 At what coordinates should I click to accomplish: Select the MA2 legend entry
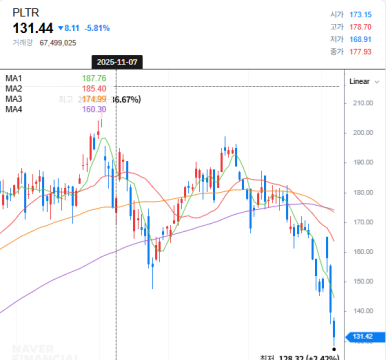click(x=14, y=89)
